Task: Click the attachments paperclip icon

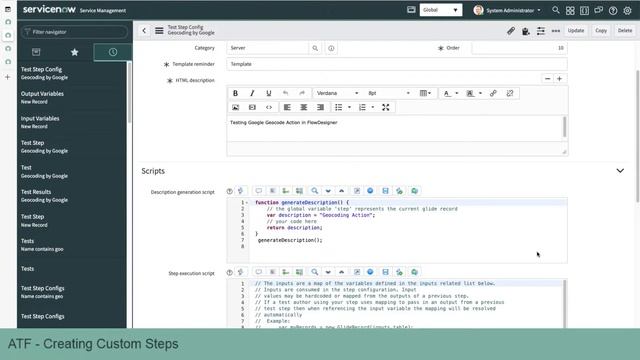Action: pyautogui.click(x=511, y=31)
